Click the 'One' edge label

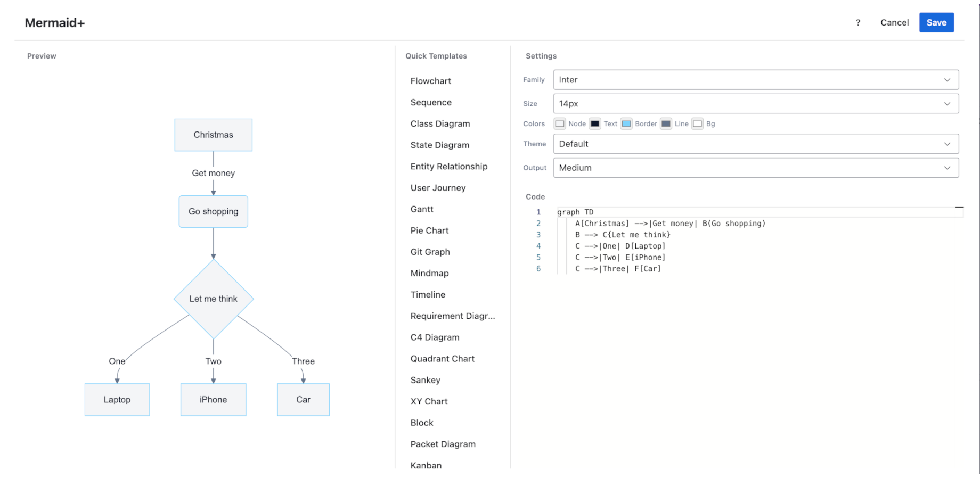[x=117, y=361]
